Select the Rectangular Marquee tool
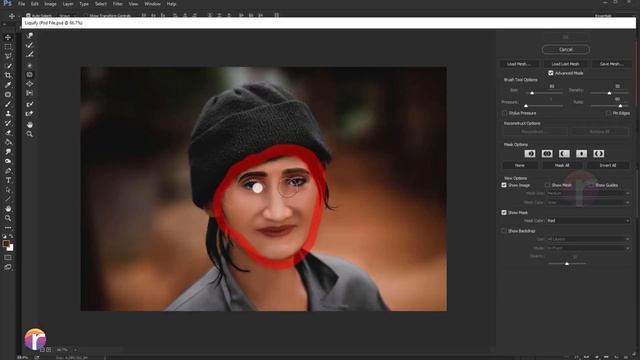The height and width of the screenshot is (360, 640). pyautogui.click(x=8, y=47)
